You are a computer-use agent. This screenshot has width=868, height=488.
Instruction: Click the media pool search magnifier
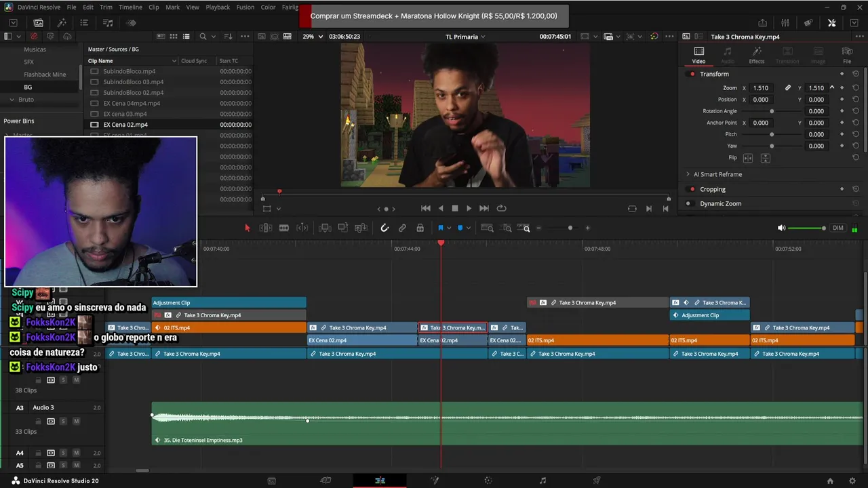point(203,36)
